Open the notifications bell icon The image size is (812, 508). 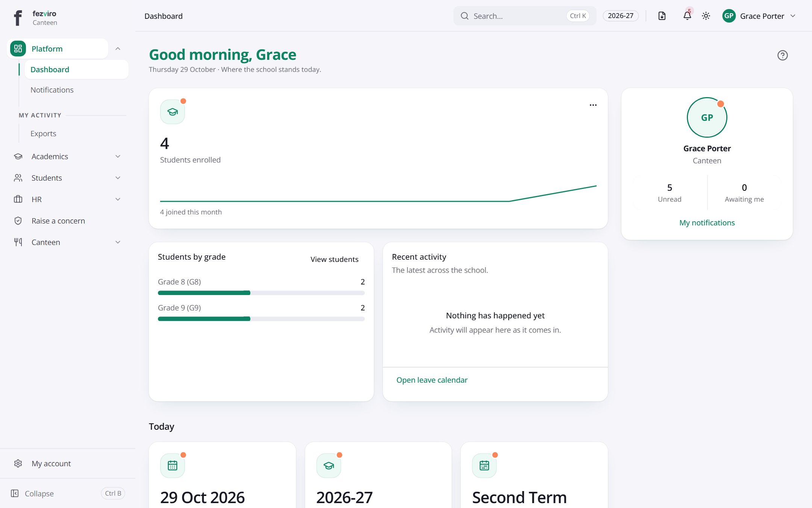[687, 16]
